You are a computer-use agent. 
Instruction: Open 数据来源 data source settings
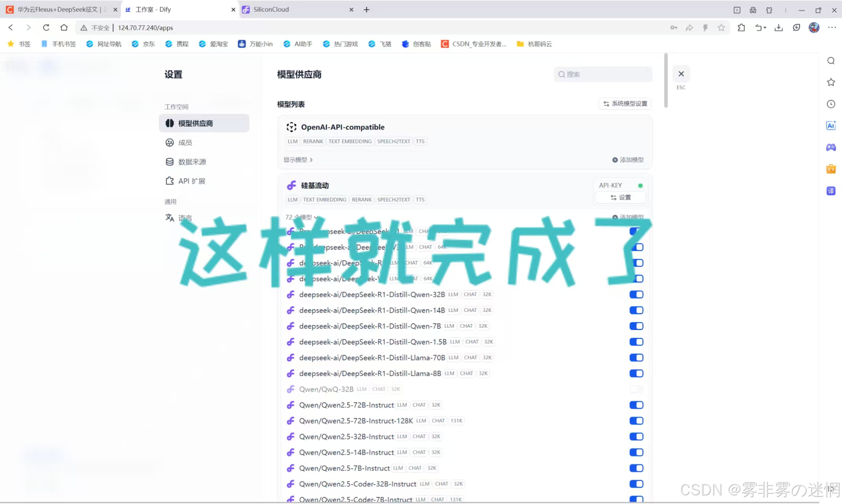pos(204,162)
